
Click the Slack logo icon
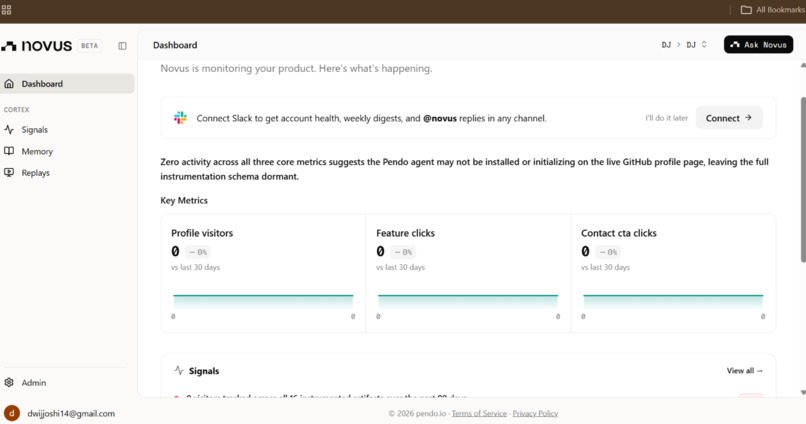[x=180, y=118]
